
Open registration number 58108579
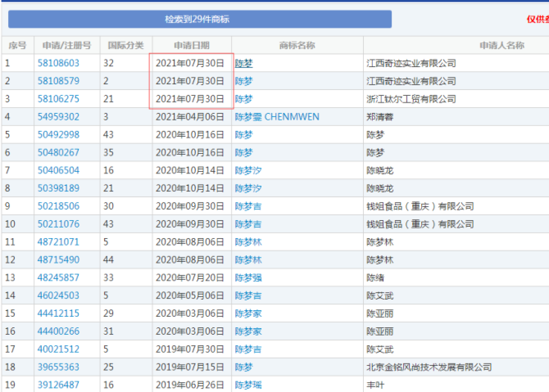pos(58,81)
